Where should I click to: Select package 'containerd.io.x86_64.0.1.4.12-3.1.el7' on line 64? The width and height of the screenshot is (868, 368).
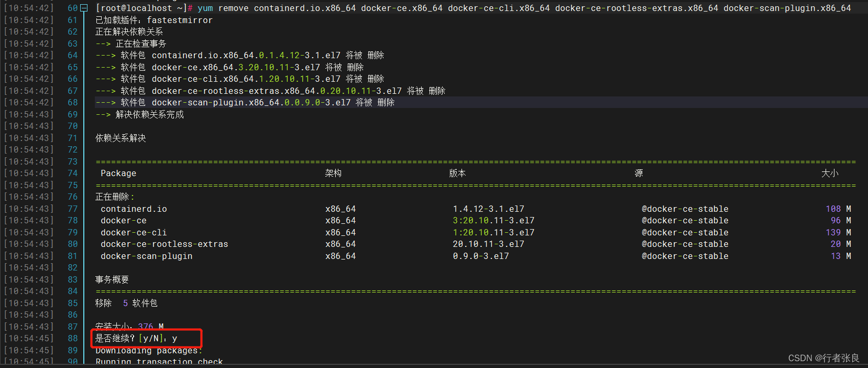[246, 56]
